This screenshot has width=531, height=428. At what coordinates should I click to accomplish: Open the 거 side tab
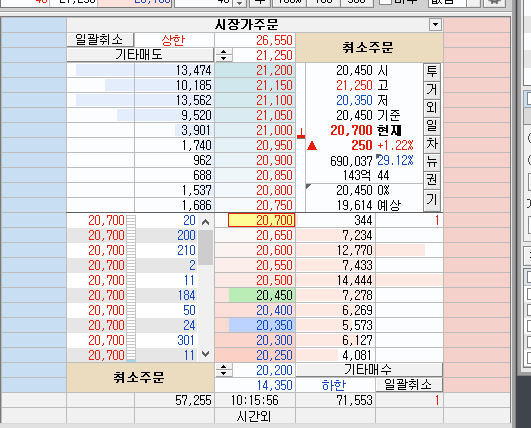pyautogui.click(x=432, y=90)
